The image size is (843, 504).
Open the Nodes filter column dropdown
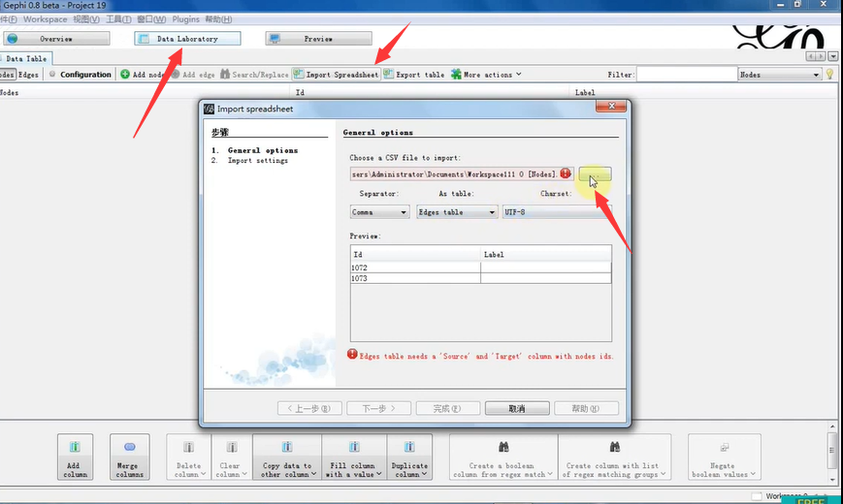pyautogui.click(x=780, y=75)
